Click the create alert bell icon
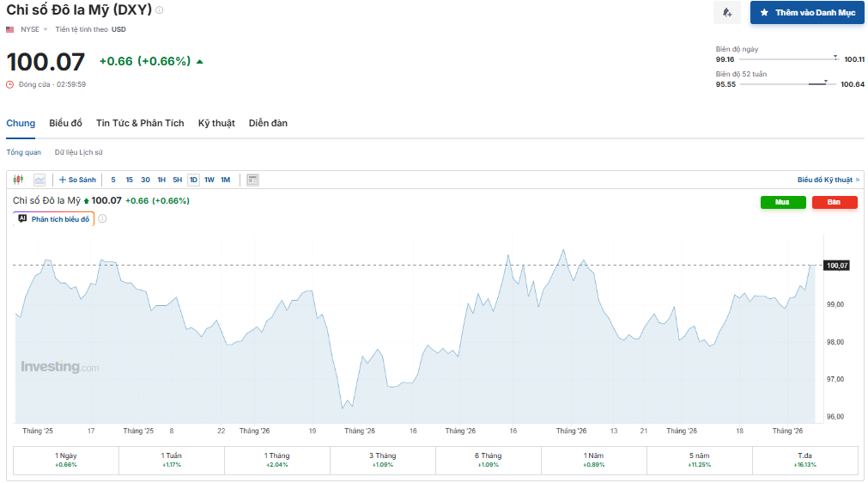Screen dimensions: 868x483 click(727, 12)
